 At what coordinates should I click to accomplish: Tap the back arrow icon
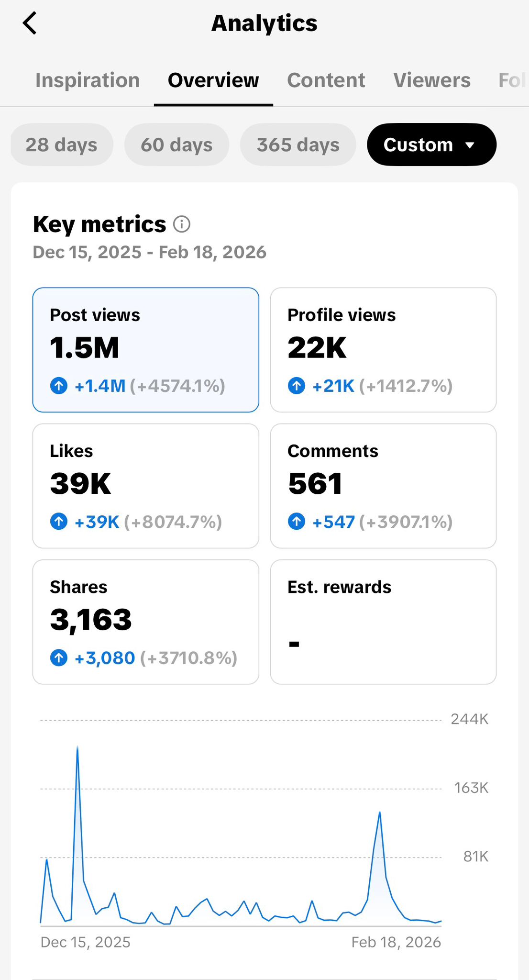(30, 23)
